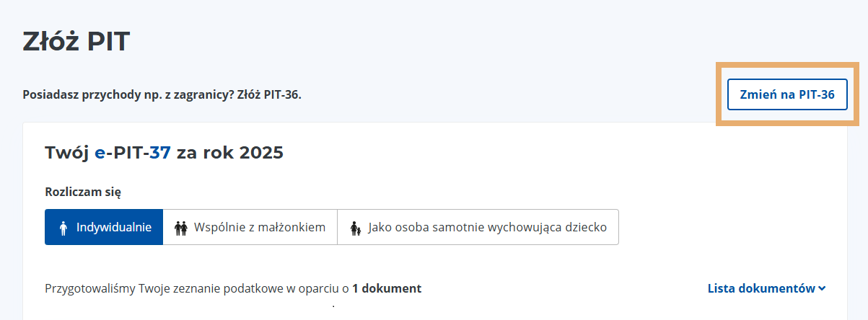Image resolution: width=868 pixels, height=320 pixels.
Task: Switch to Wspólnie z małżonkiem settlement
Action: pos(250,227)
